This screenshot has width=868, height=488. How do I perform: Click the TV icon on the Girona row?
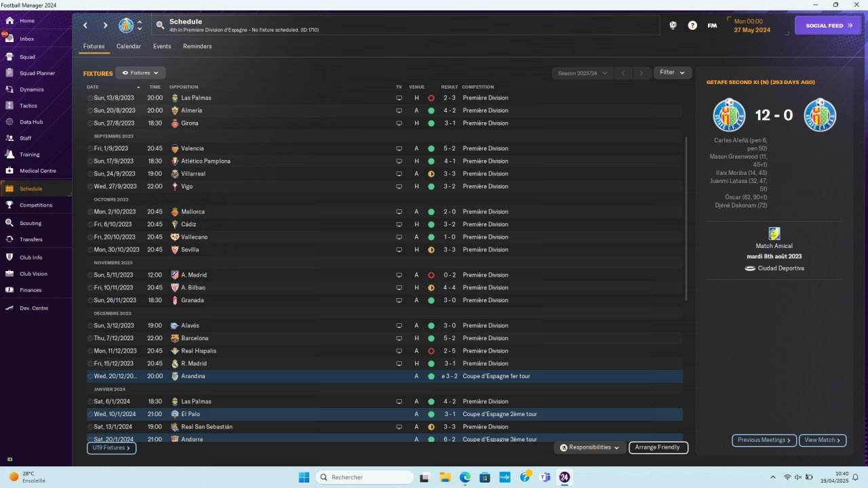[399, 123]
